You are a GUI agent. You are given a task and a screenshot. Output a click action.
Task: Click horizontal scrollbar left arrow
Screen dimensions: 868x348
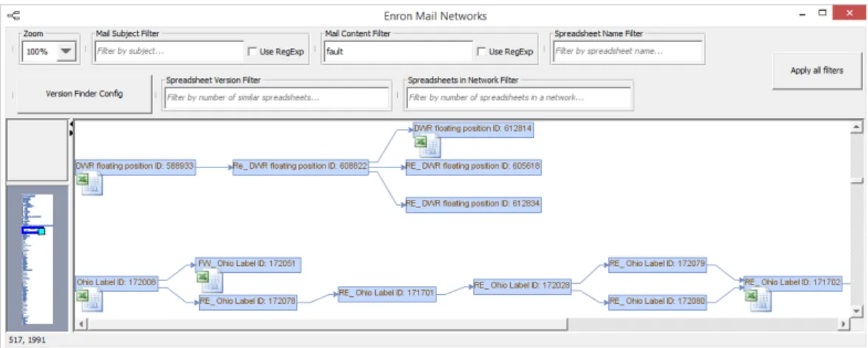coord(82,324)
